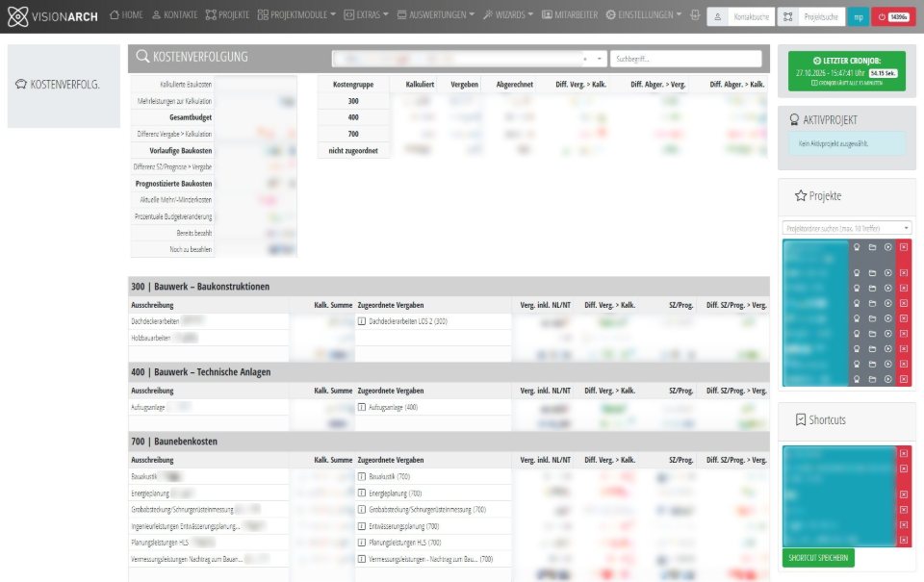
Task: Remove last listed project with red X
Action: pos(904,379)
